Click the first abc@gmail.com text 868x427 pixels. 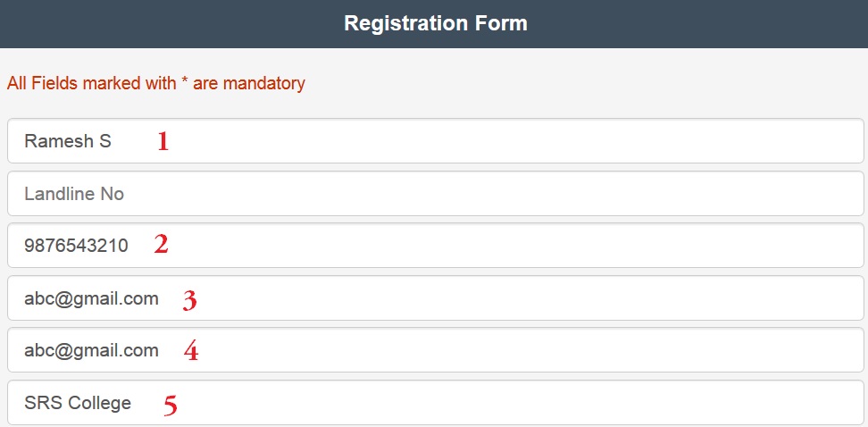[x=91, y=298]
